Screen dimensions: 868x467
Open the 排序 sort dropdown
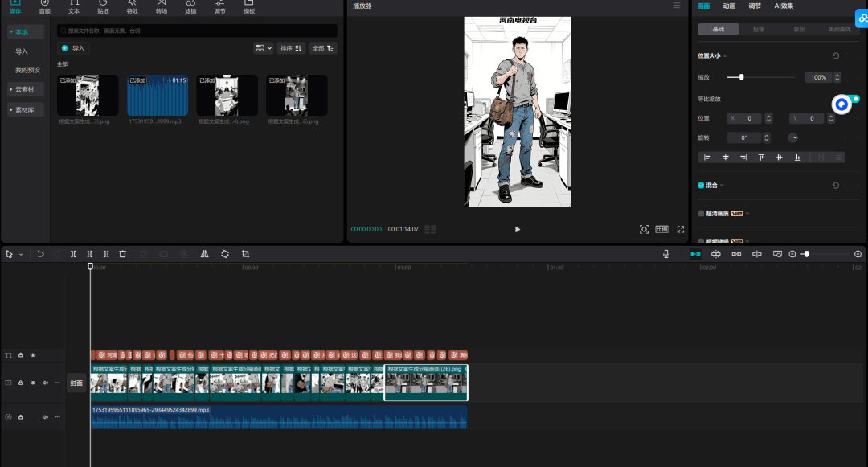(x=291, y=49)
